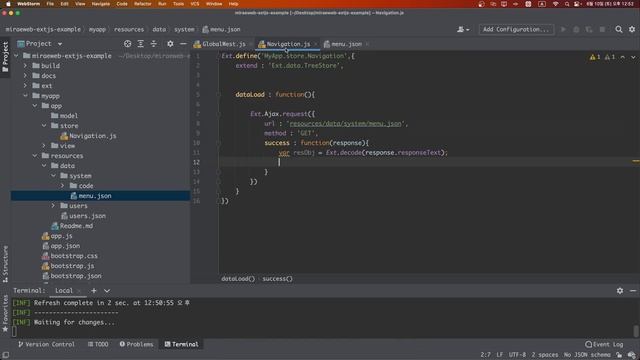Screen dimensions: 640x360
Task: Open Version Control tool window
Action: pyautogui.click(x=47, y=344)
